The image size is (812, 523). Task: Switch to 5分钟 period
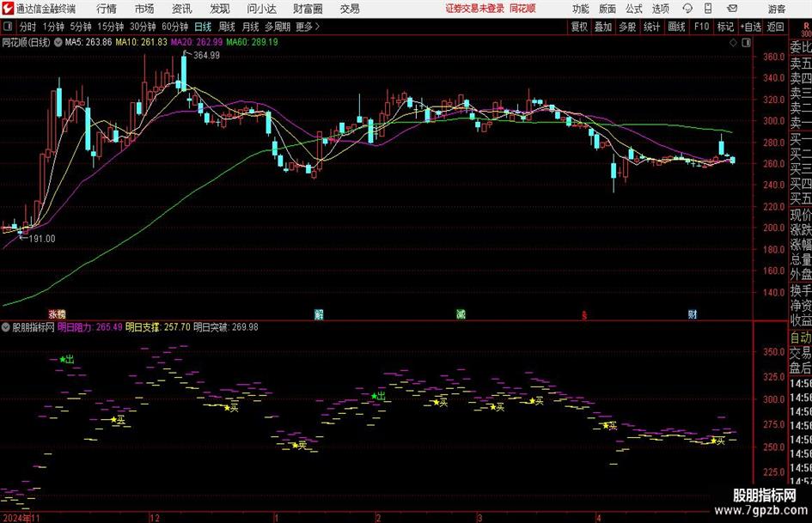[x=81, y=27]
